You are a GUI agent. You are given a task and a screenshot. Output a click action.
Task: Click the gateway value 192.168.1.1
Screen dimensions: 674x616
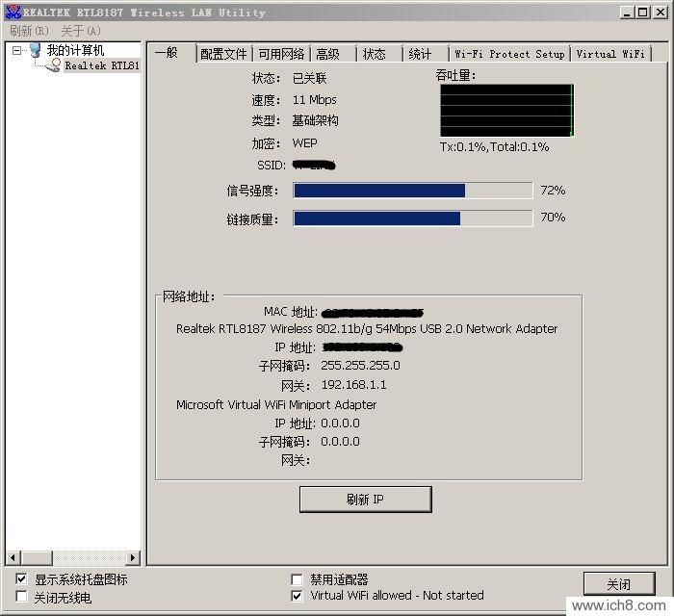[x=353, y=384]
